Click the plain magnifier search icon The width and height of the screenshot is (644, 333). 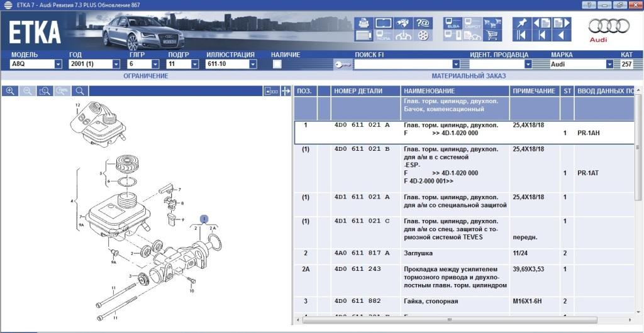click(x=80, y=91)
